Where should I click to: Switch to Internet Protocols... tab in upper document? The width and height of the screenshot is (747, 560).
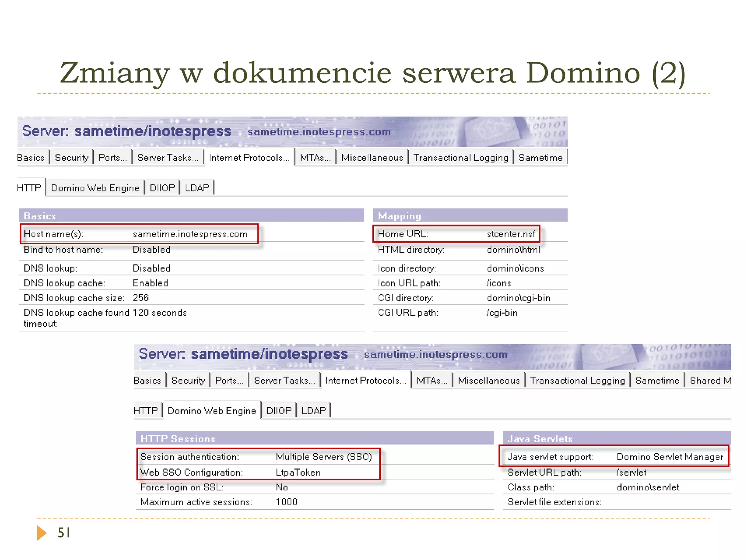(x=249, y=157)
